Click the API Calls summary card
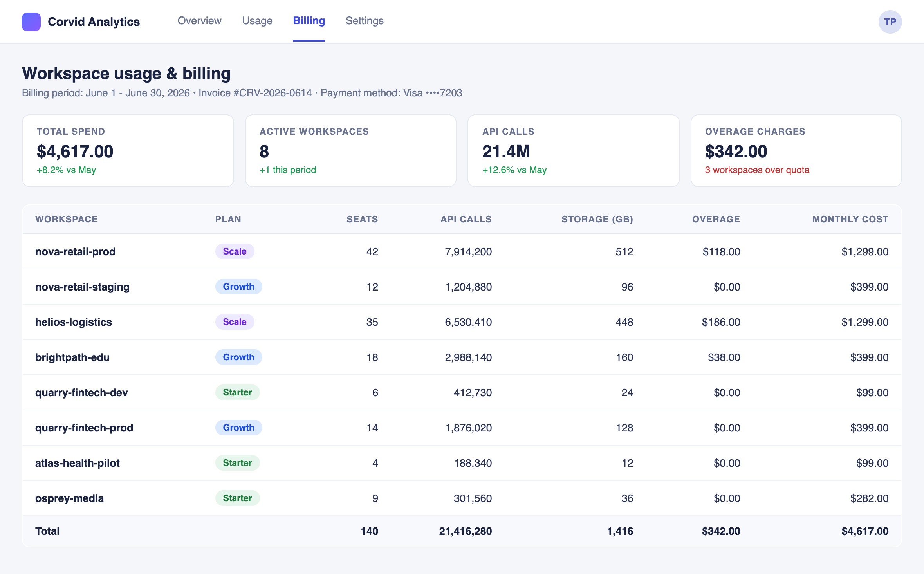 574,151
